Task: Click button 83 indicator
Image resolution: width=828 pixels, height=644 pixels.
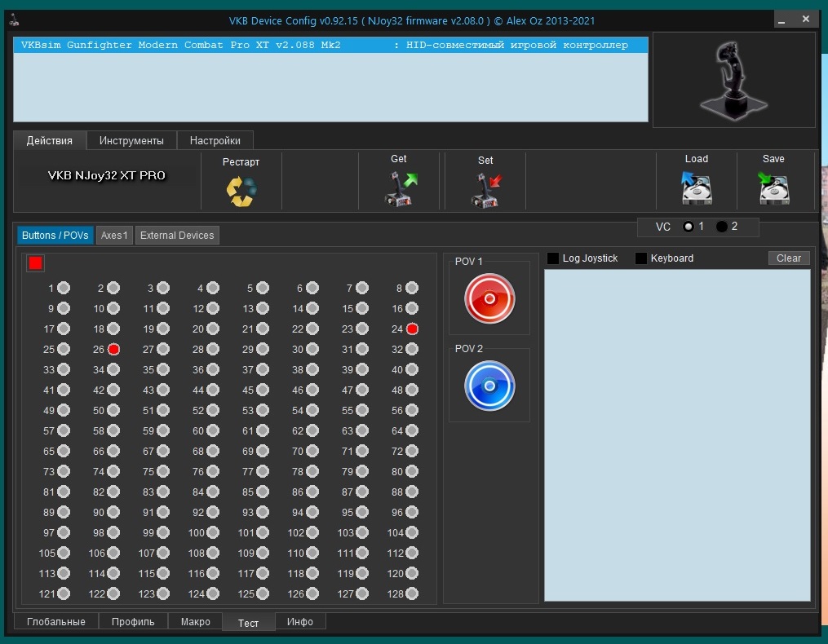Action: pos(163,492)
